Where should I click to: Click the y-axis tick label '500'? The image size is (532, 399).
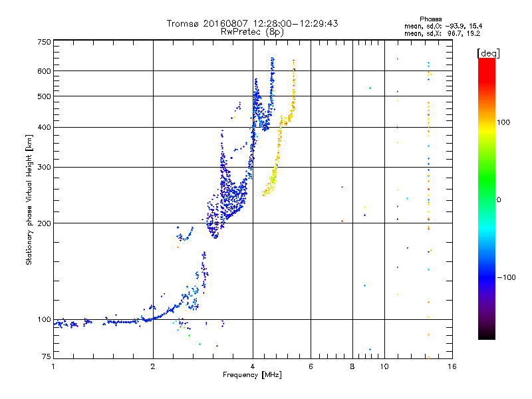click(x=44, y=96)
